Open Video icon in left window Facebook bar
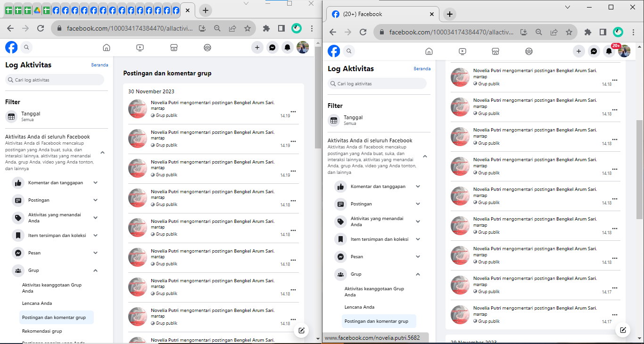 click(x=140, y=47)
